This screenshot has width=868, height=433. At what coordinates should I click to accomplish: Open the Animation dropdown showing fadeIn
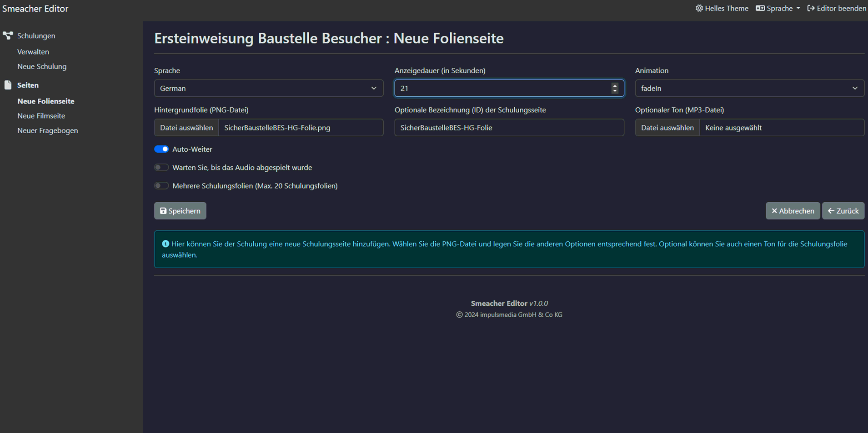pyautogui.click(x=749, y=88)
